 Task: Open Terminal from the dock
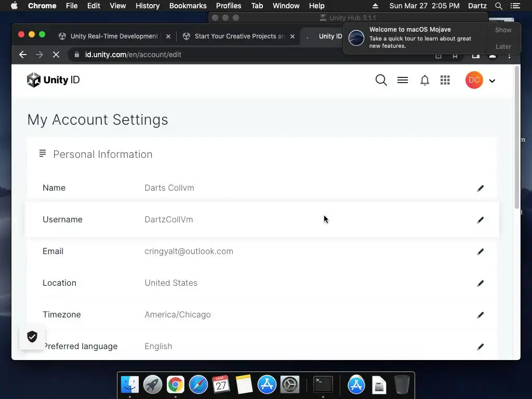[323, 385]
